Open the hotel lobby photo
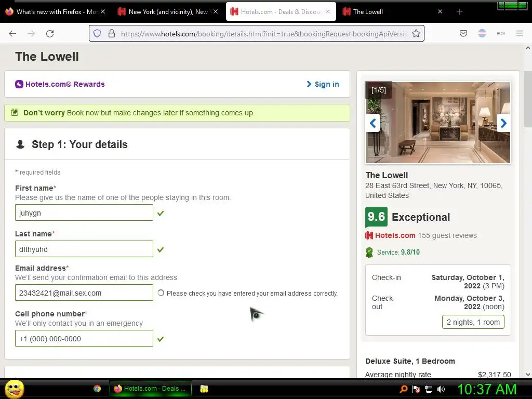The width and height of the screenshot is (532, 399). tap(438, 123)
